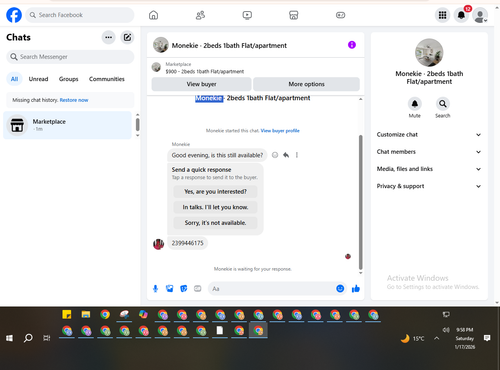The width and height of the screenshot is (500, 370).
Task: Open more actions for 'Good evening' message
Action: [297, 155]
